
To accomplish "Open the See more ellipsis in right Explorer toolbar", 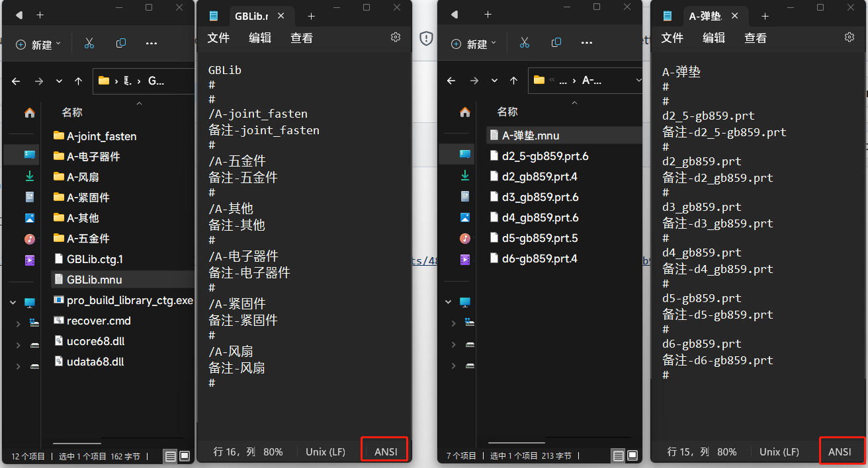I will [586, 42].
